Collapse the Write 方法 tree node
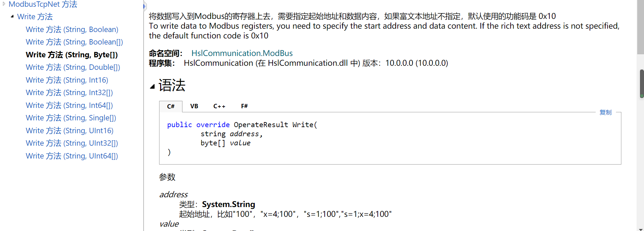The width and height of the screenshot is (644, 231). point(12,16)
